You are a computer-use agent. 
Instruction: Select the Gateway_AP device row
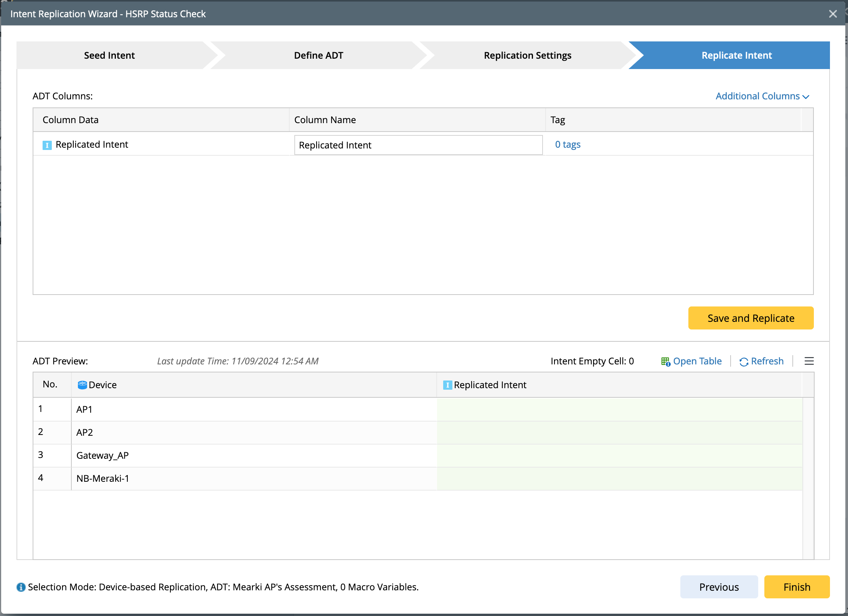click(102, 455)
